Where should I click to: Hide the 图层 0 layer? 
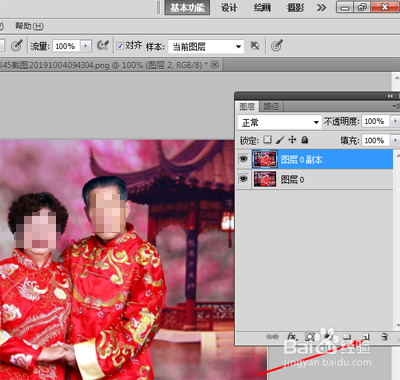tap(243, 179)
